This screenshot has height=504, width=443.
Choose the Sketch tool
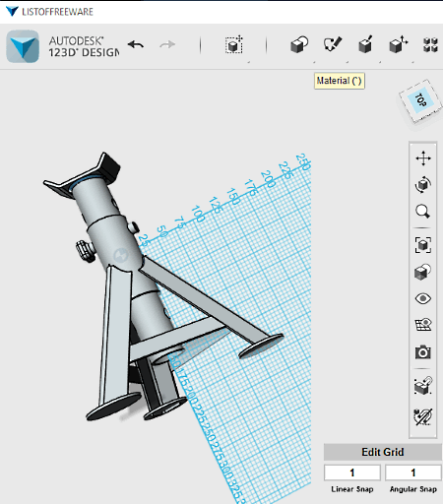[x=333, y=44]
